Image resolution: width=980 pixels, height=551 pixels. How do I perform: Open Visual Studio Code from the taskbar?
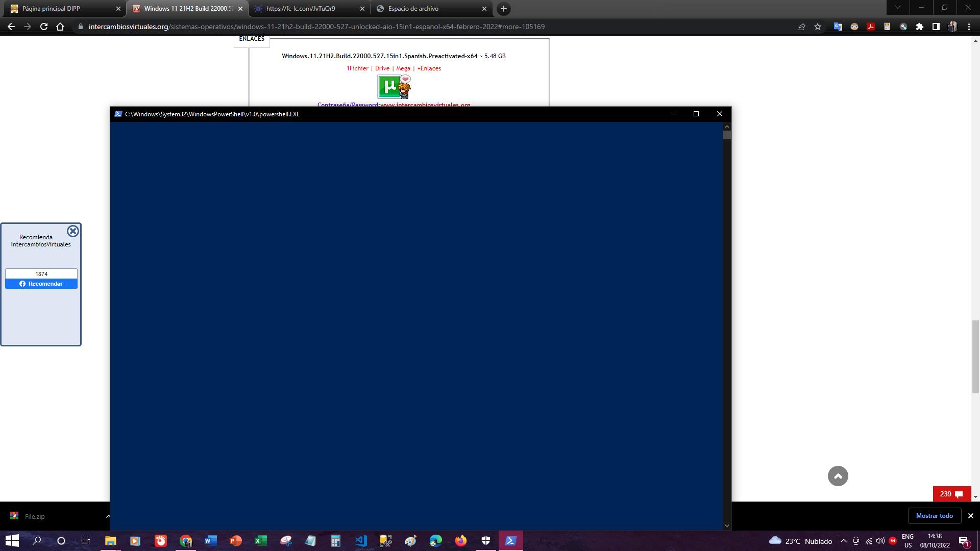(x=361, y=541)
